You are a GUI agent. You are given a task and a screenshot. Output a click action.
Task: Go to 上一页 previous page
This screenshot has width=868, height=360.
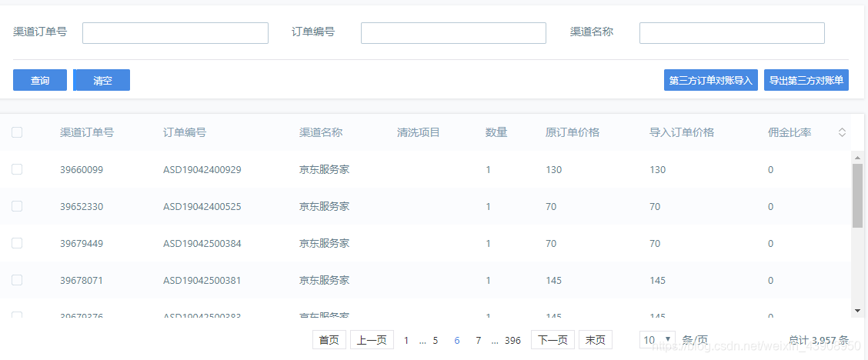(x=372, y=340)
